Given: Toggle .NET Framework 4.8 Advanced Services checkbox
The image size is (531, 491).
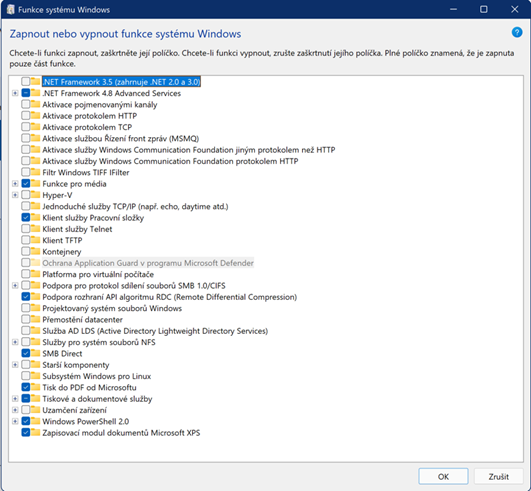Looking at the screenshot, I should click(x=25, y=93).
